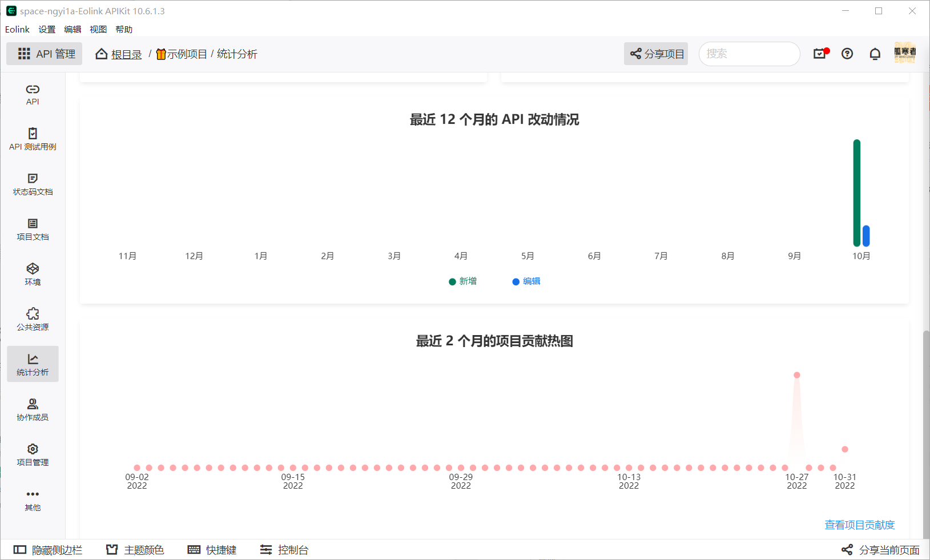The width and height of the screenshot is (930, 560).
Task: Expand the 其他 sidebar menu
Action: [x=33, y=499]
